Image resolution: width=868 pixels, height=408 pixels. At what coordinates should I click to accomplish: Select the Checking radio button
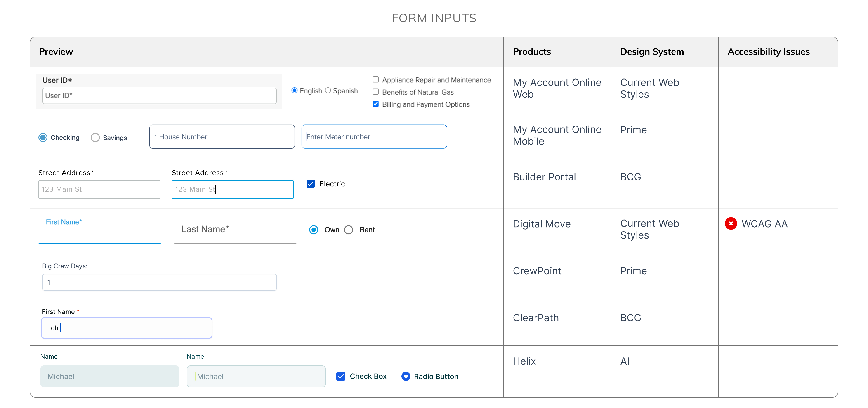tap(43, 138)
